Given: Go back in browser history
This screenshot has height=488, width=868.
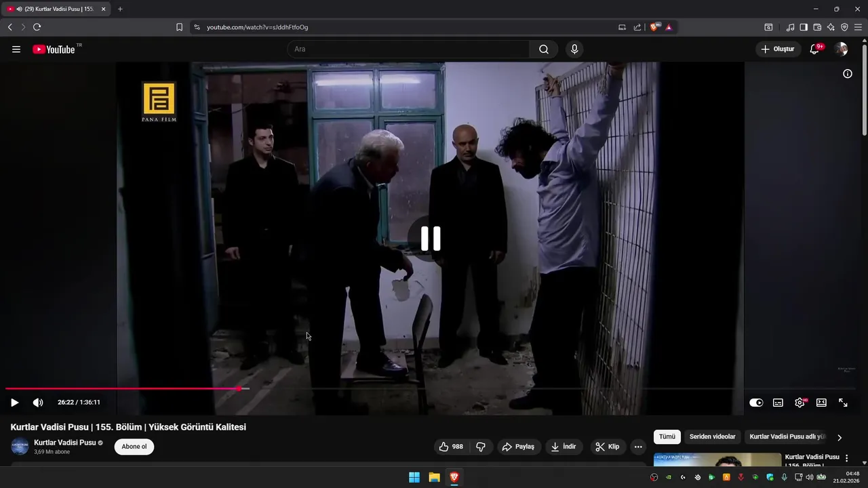Looking at the screenshot, I should click(9, 27).
